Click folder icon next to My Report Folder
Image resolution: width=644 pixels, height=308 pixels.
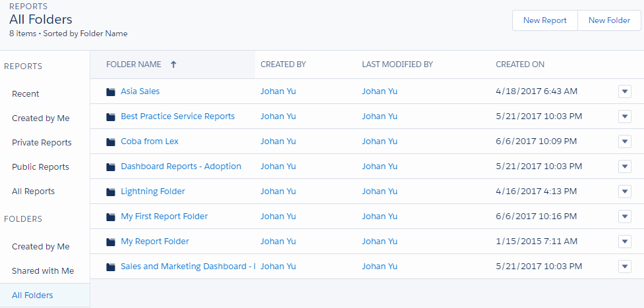[x=111, y=242]
